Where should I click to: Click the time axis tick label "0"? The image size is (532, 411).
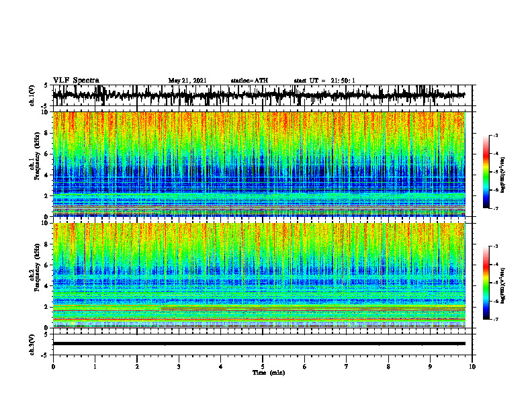[x=53, y=367]
